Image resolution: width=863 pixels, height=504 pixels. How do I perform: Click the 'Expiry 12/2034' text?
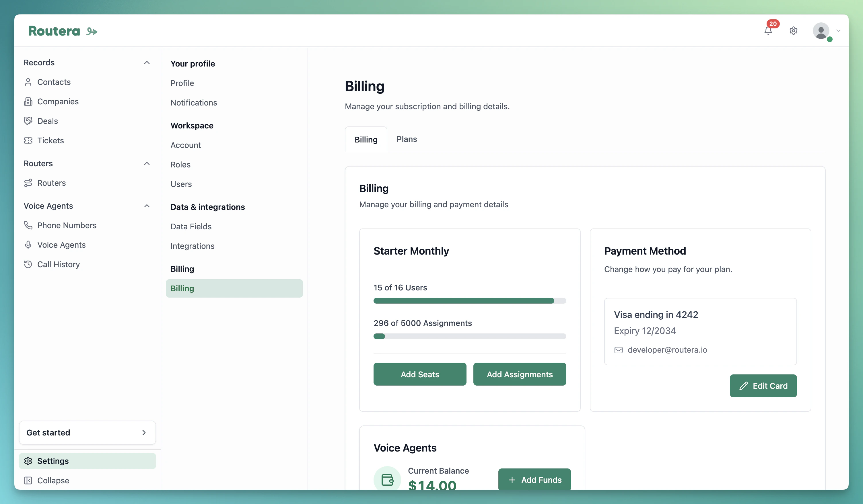(645, 331)
